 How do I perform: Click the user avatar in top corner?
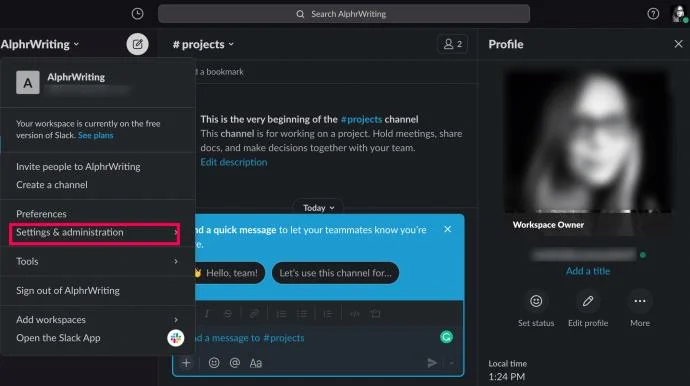tap(680, 14)
